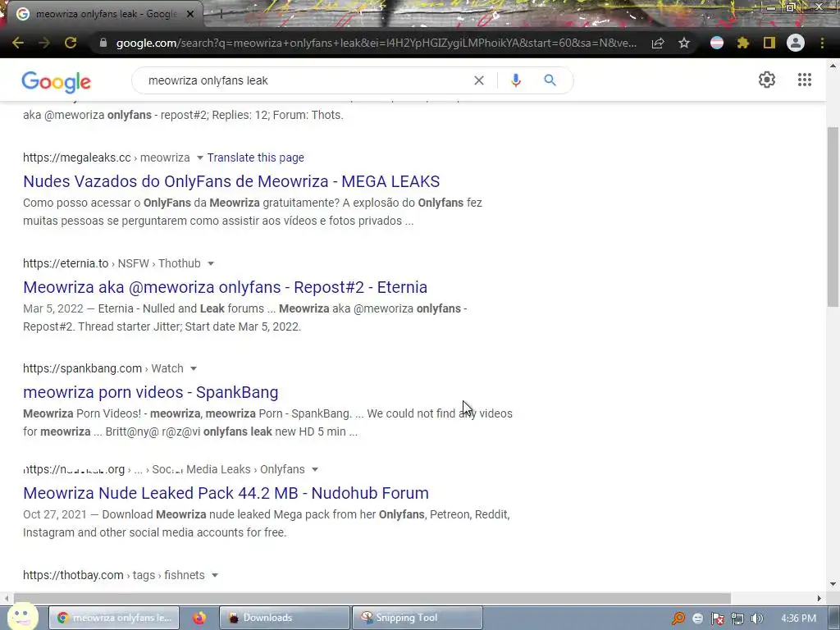Expand the arrow after Onlyfans breadcrumb
This screenshot has height=630, width=840.
315,469
